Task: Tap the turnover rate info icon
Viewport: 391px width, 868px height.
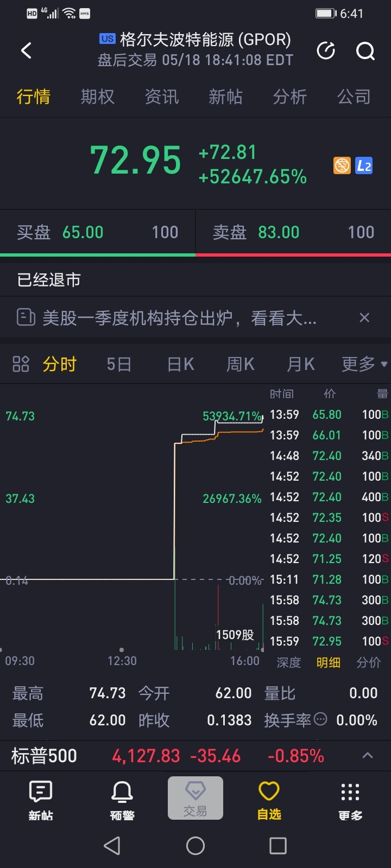Action: click(321, 719)
